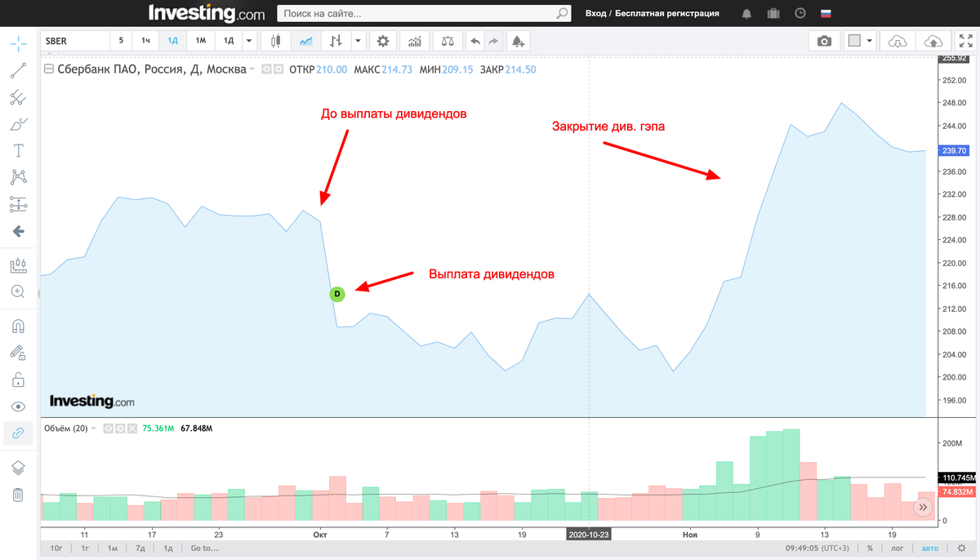Select the 5-minute interval
The image size is (980, 560).
(121, 41)
